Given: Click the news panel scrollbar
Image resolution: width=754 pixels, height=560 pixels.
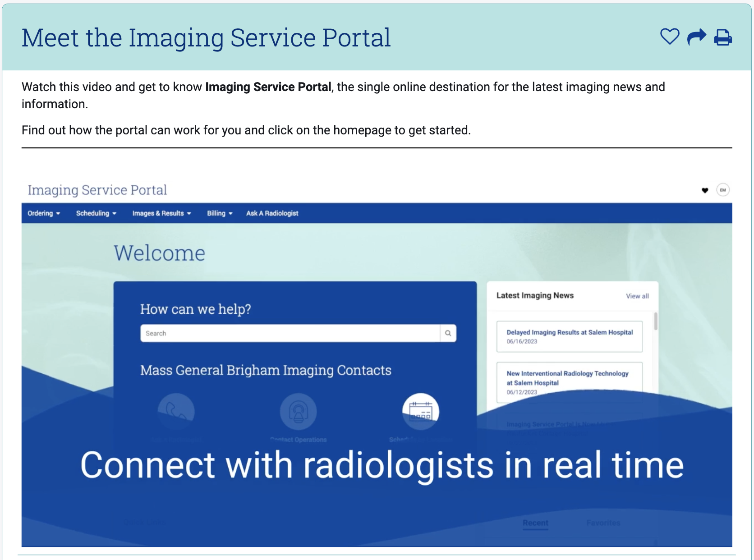Looking at the screenshot, I should coord(656,321).
